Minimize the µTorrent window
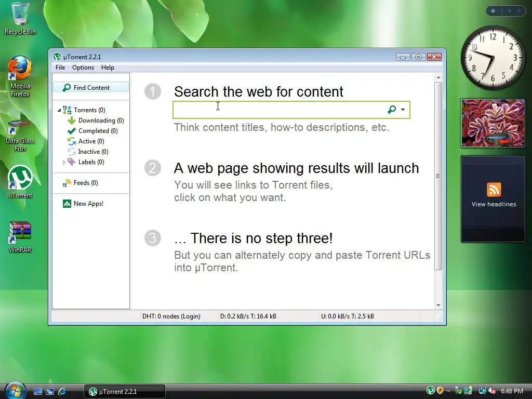 pos(403,57)
